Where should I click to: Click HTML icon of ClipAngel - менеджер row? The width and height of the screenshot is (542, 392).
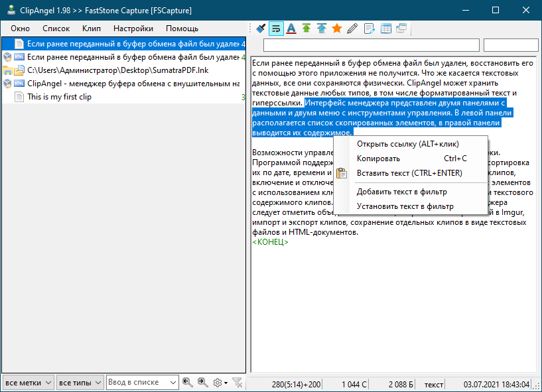(19, 84)
